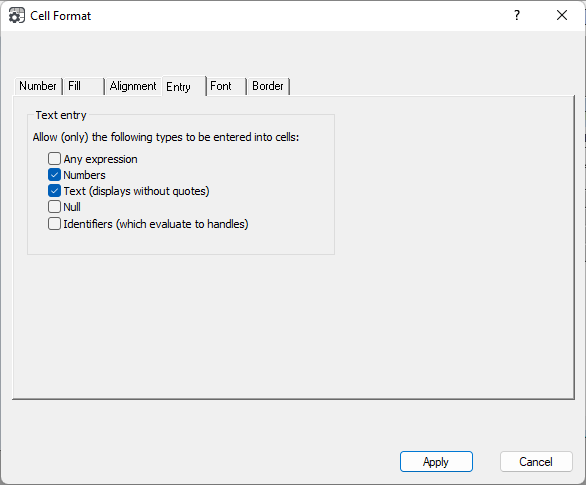Viewport: 586px width, 485px height.
Task: Switch to the Font tab
Action: pyautogui.click(x=226, y=86)
